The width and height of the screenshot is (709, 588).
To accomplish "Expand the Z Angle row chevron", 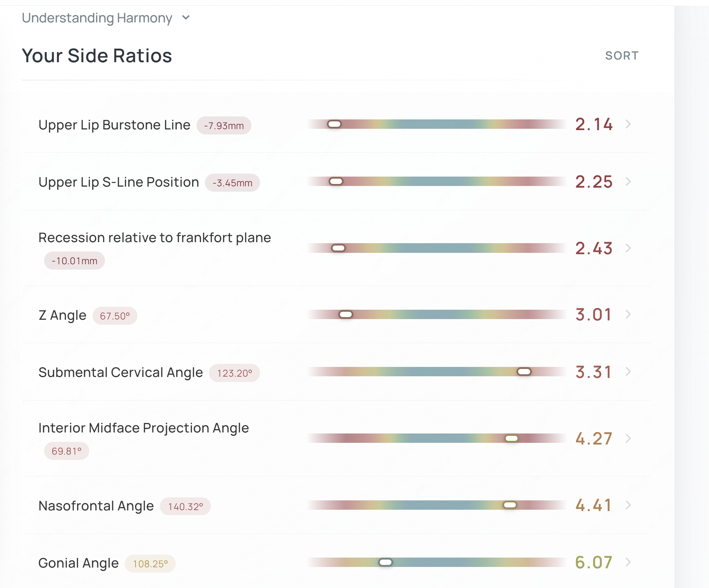I will [628, 314].
